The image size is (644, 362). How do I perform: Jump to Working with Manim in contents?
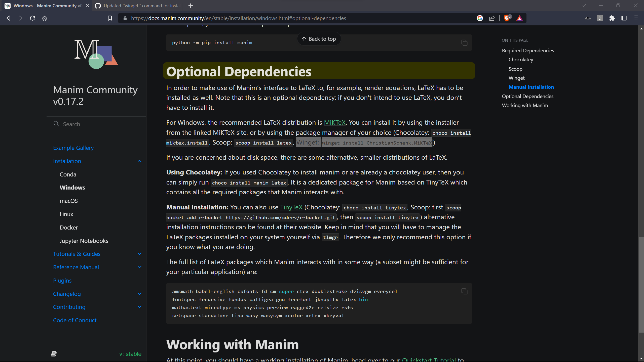(525, 105)
